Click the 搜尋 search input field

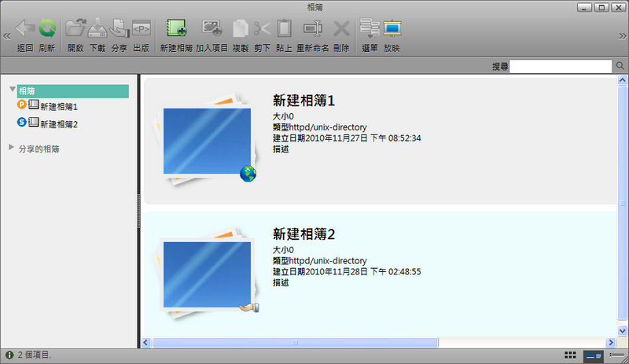(x=561, y=67)
